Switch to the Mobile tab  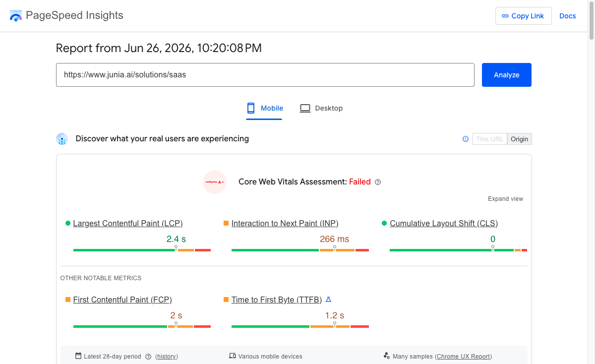pos(264,108)
